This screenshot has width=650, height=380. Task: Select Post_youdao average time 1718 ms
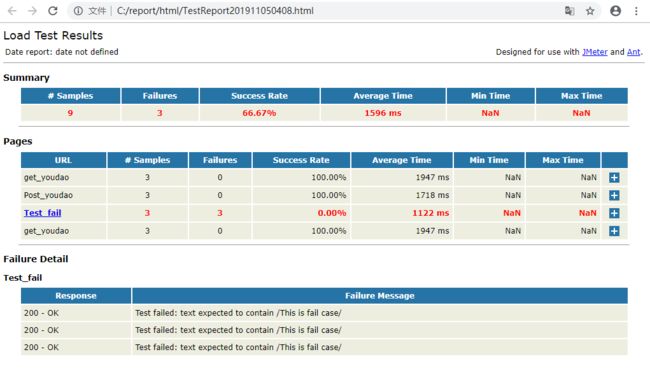[402, 195]
